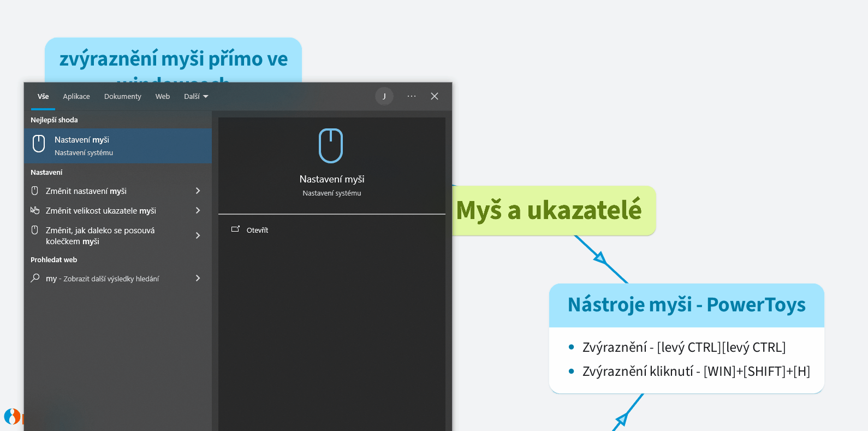Click the magnifier icon in web search row
This screenshot has width=868, height=431.
point(35,278)
